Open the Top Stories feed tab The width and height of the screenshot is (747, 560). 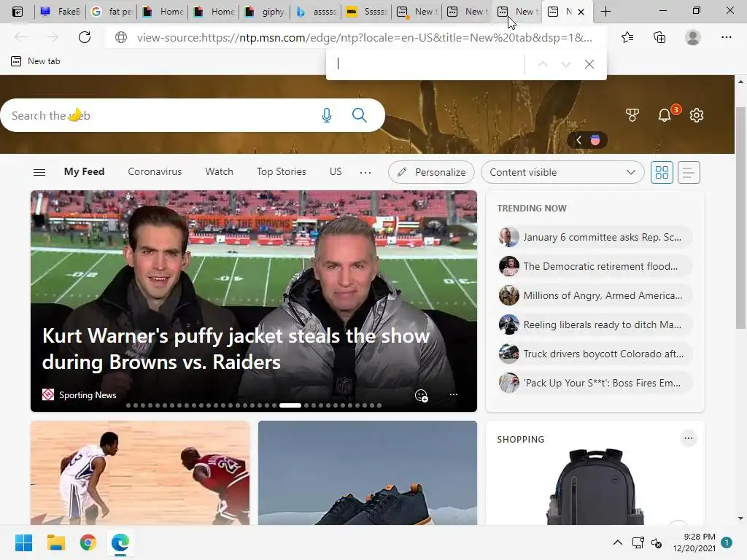281,172
